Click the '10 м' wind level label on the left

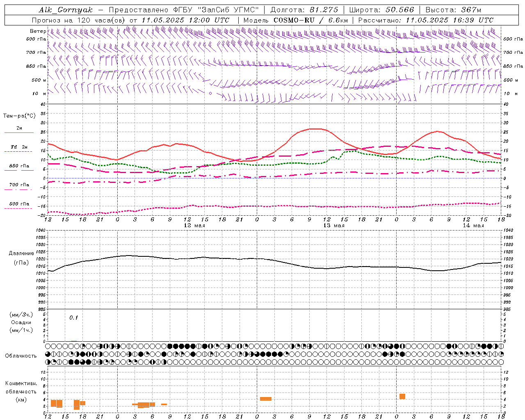coord(39,94)
